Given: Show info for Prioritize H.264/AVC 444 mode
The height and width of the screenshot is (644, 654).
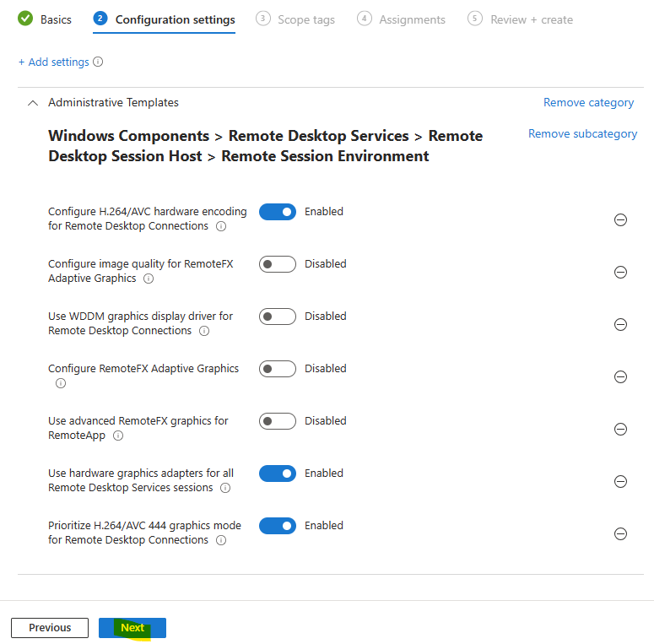Looking at the screenshot, I should pyautogui.click(x=221, y=540).
